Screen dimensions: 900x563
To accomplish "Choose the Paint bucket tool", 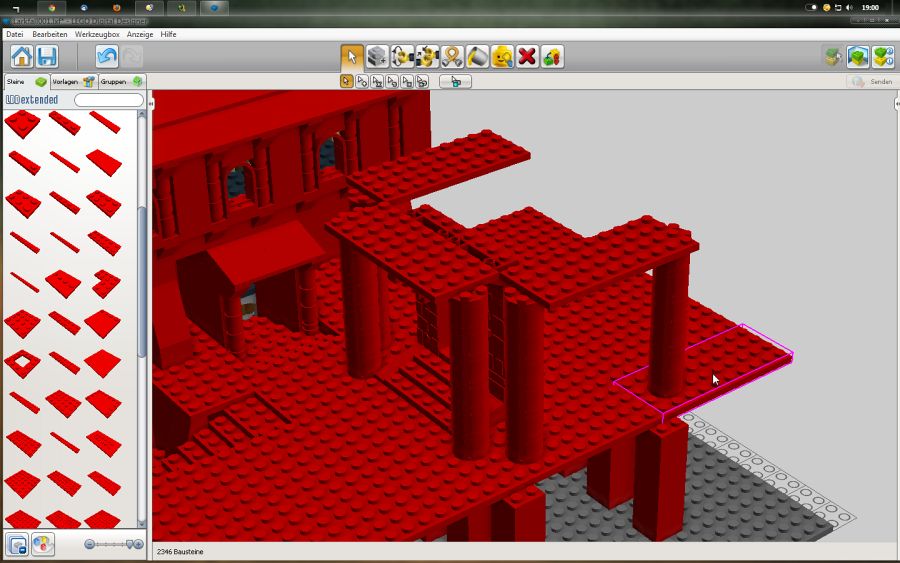I will (x=477, y=57).
